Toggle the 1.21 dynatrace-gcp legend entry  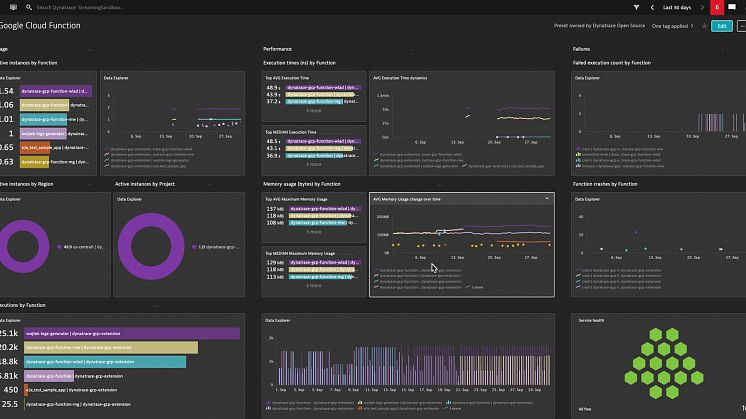click(215, 247)
